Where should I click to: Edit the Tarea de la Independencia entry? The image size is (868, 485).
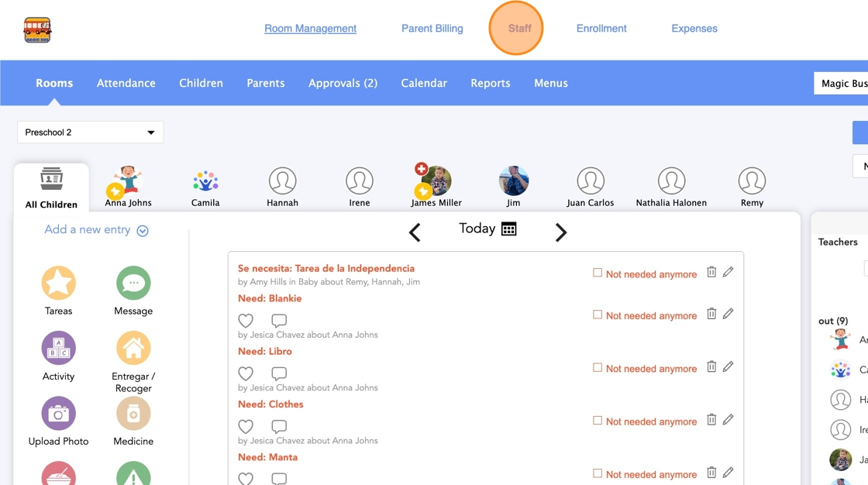(728, 271)
